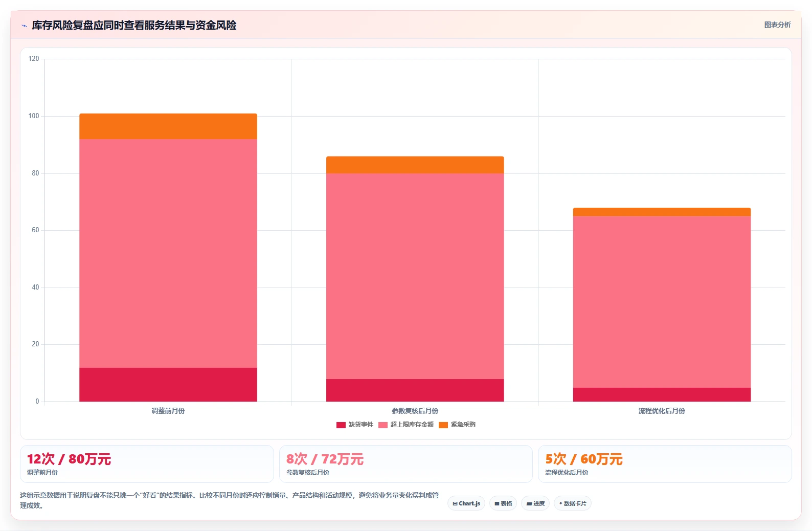Viewport: 812px width, 531px height.
Task: Click the 20 y-axis tick label
Action: click(x=35, y=344)
